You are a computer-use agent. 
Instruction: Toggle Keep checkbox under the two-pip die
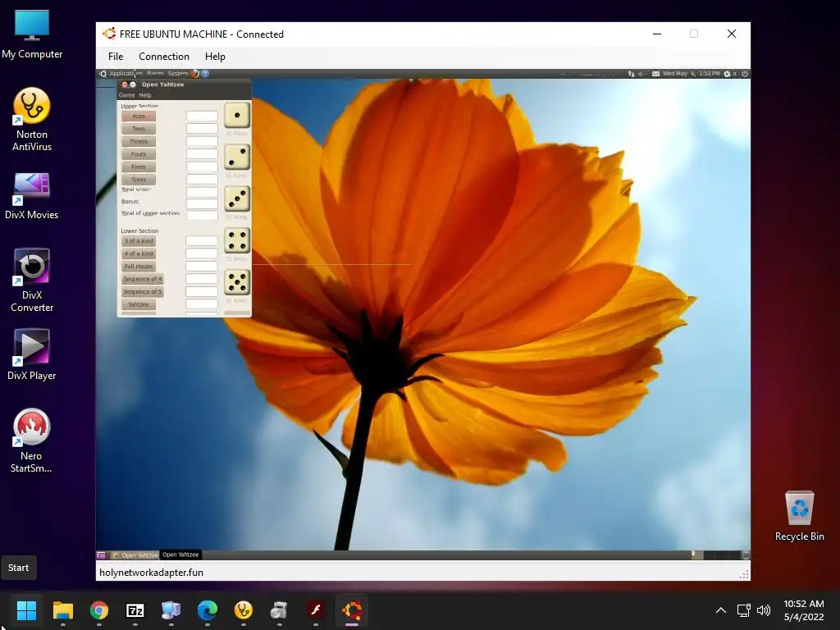point(229,176)
